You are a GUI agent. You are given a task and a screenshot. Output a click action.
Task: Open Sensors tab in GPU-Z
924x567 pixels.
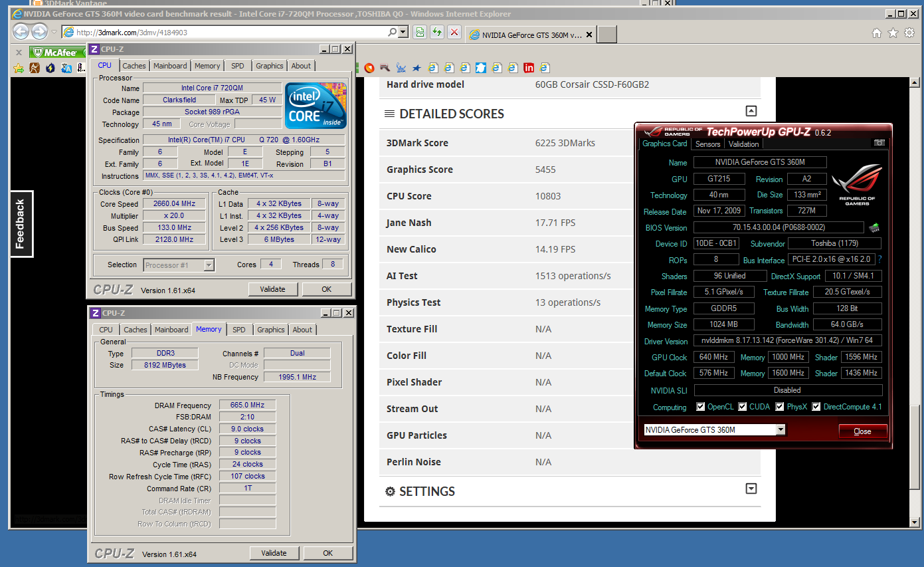tap(707, 144)
